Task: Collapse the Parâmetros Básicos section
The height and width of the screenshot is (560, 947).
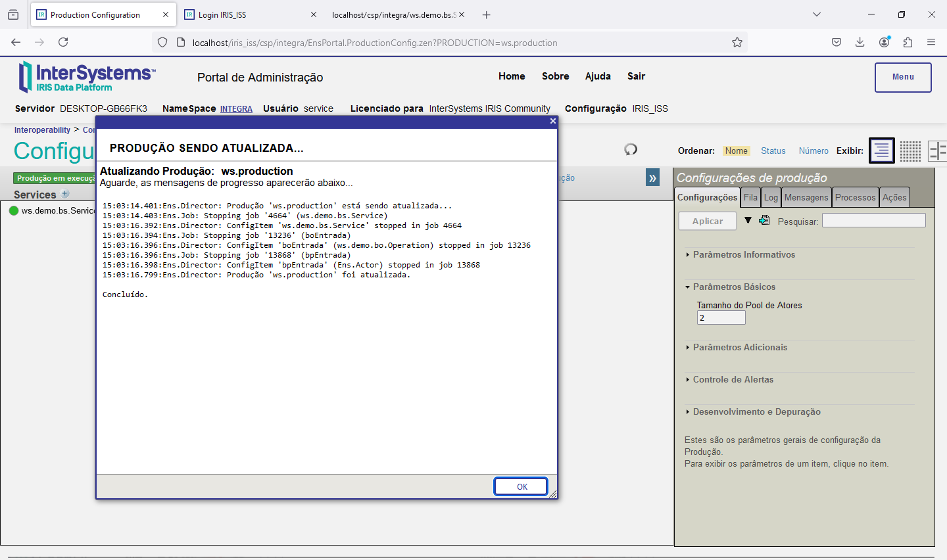Action: [x=733, y=287]
